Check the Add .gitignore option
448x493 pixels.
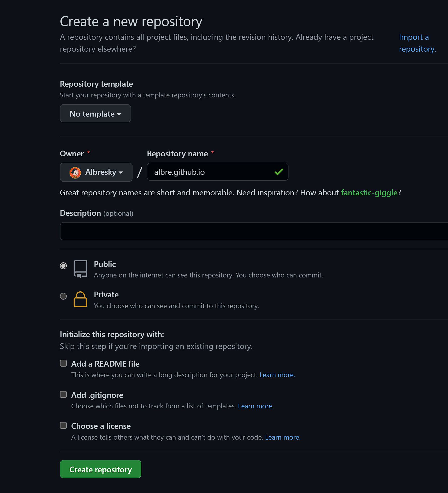(x=63, y=394)
